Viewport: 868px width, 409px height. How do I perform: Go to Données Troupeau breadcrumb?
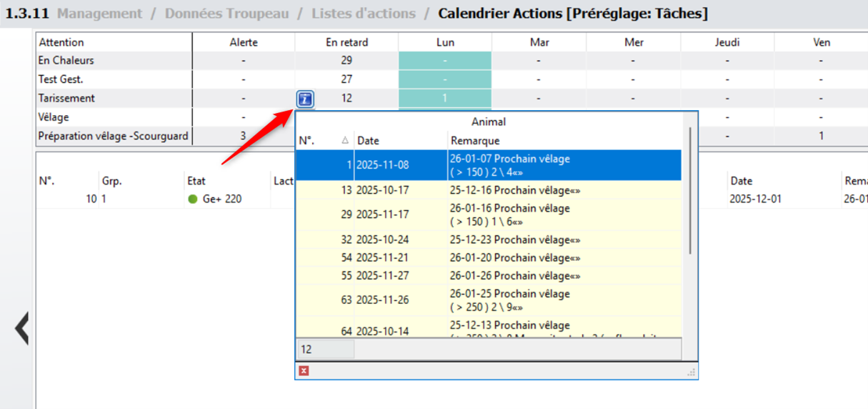tap(226, 14)
